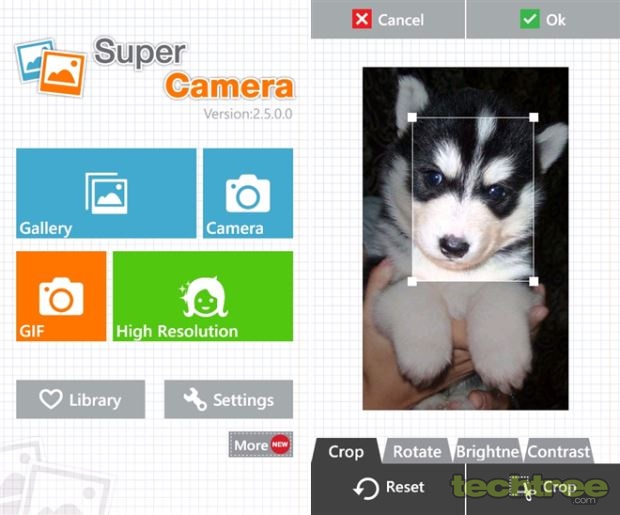The image size is (620, 515).
Task: Click the camera icon on Camera tile
Action: coord(248,194)
